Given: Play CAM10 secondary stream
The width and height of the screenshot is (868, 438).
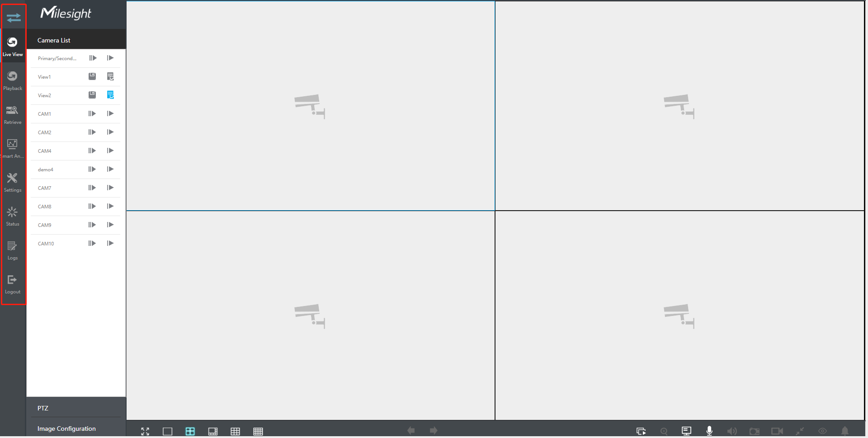Looking at the screenshot, I should (x=110, y=243).
